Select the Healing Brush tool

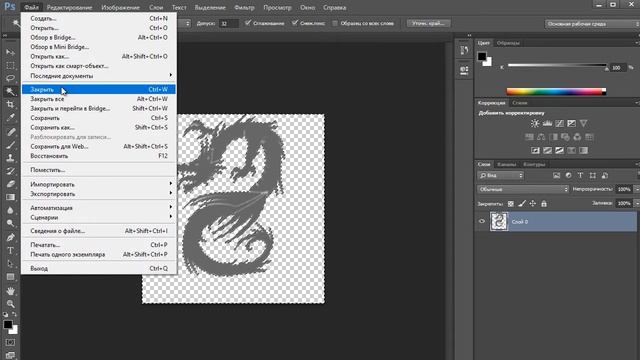coord(10,131)
